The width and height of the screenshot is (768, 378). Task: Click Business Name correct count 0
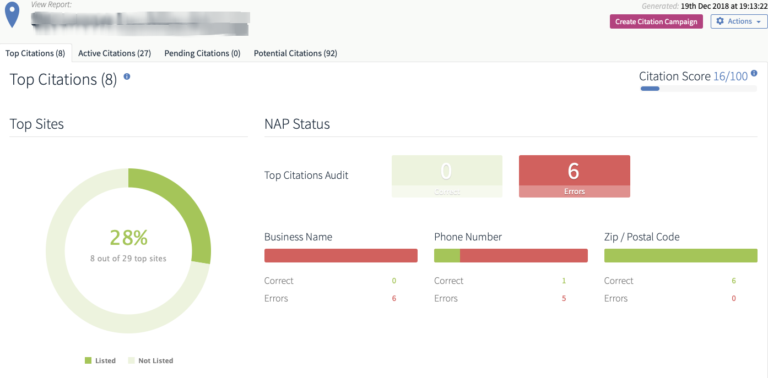tap(394, 281)
